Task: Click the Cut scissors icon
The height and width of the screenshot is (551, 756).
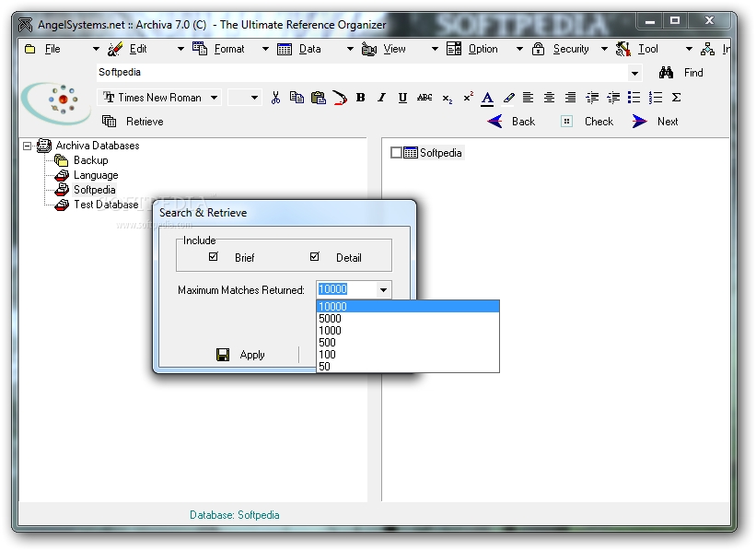Action: (x=275, y=98)
